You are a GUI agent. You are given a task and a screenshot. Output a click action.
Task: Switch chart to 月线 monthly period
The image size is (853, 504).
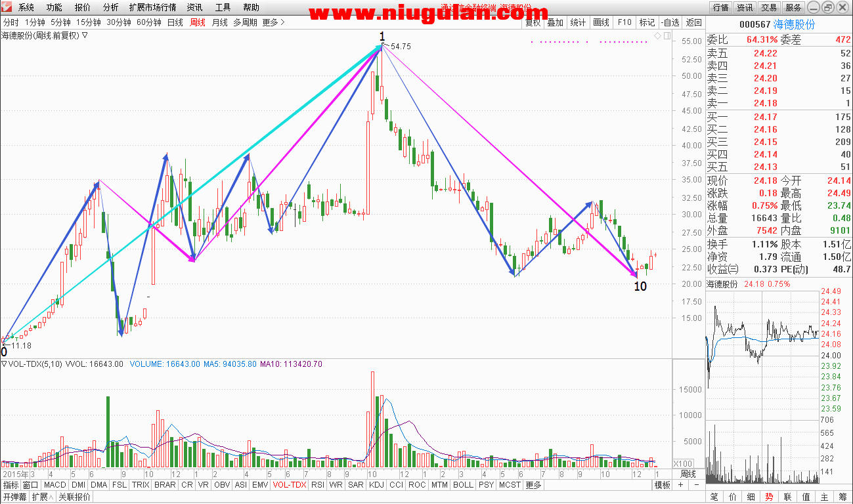219,22
